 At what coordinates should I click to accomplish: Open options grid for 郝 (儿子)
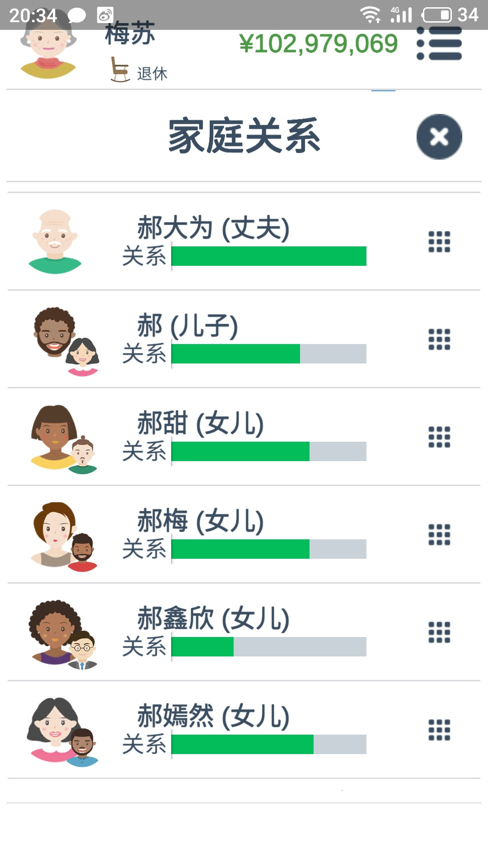pyautogui.click(x=439, y=340)
